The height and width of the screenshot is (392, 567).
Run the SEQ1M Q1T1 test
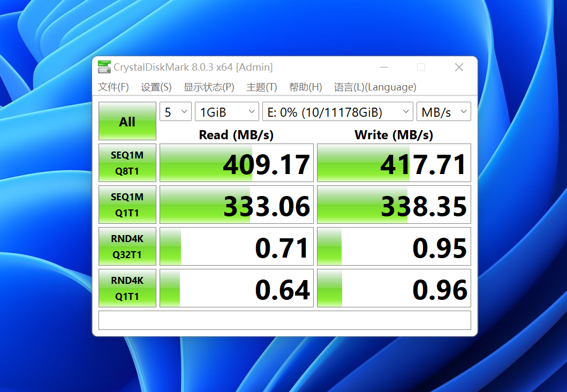pos(127,205)
